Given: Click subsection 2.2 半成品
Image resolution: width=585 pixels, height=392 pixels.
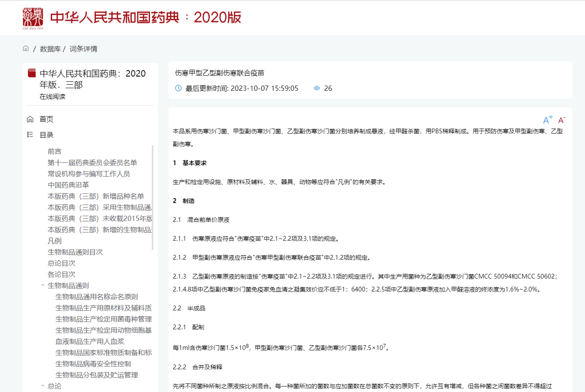Looking at the screenshot, I should [189, 308].
